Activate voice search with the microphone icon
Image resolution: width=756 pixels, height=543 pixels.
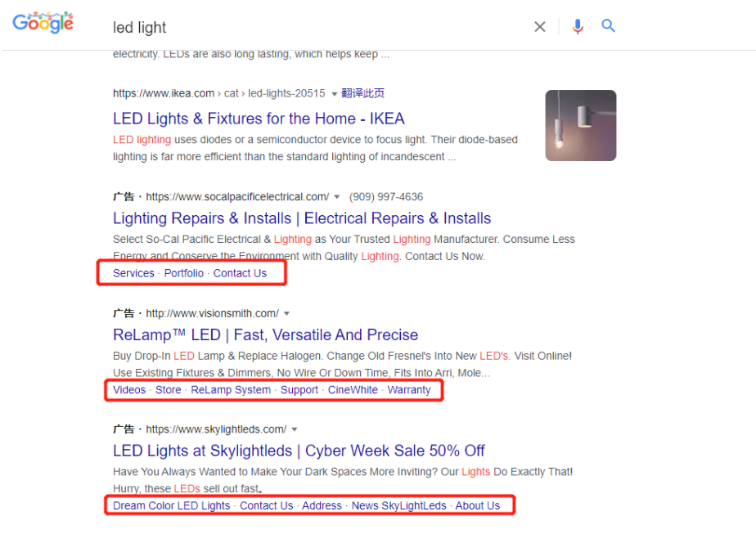point(578,26)
